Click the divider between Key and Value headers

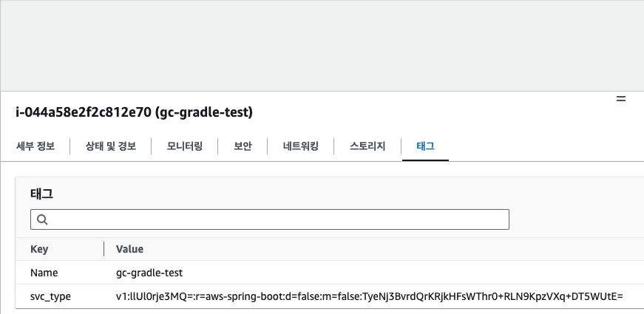[104, 249]
